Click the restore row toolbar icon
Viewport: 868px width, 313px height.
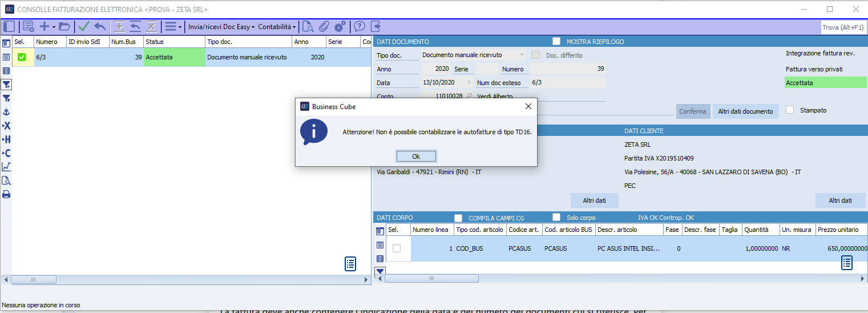pyautogui.click(x=135, y=26)
